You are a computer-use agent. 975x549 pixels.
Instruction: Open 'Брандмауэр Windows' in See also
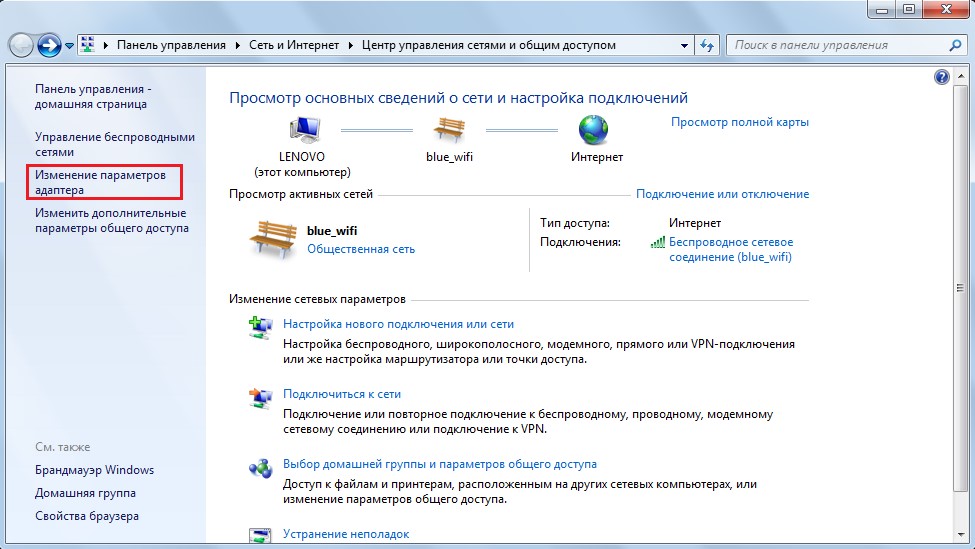94,470
